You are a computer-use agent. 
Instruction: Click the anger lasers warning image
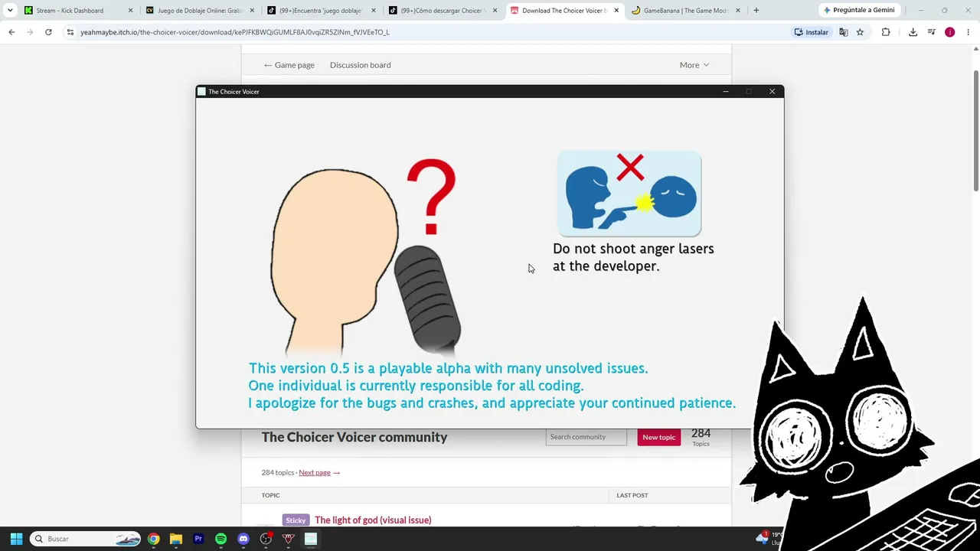(629, 194)
